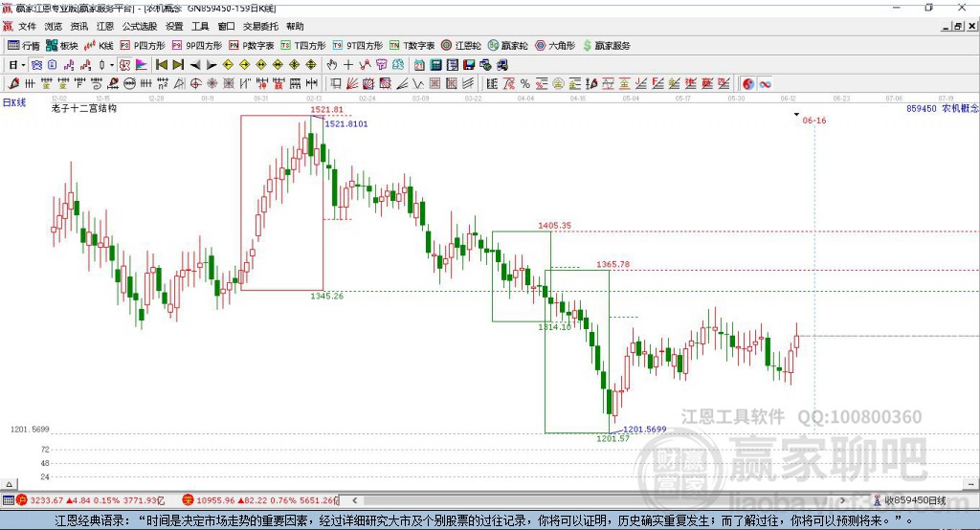The height and width of the screenshot is (530, 980).
Task: Open the 江恩轮 Gann wheel
Action: click(461, 46)
